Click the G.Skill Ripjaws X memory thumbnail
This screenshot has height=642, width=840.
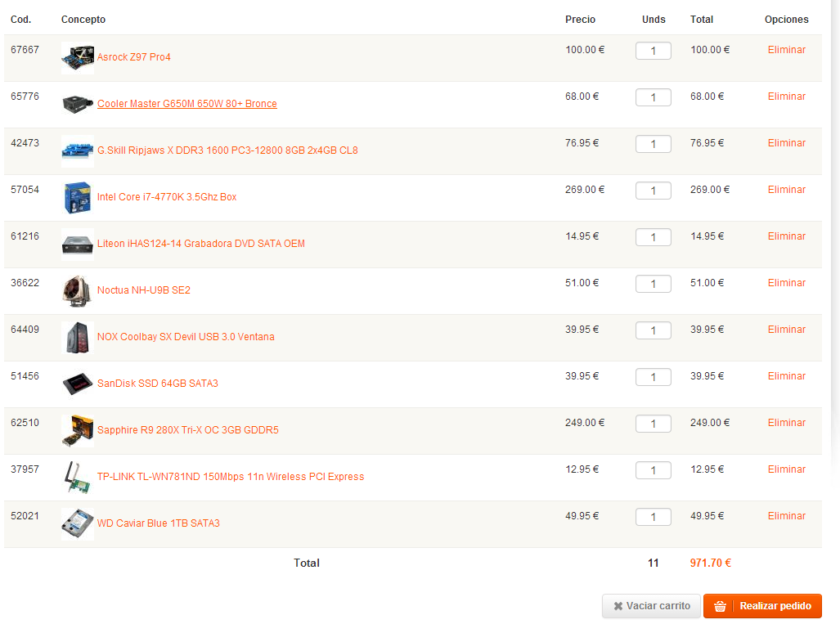tap(78, 151)
